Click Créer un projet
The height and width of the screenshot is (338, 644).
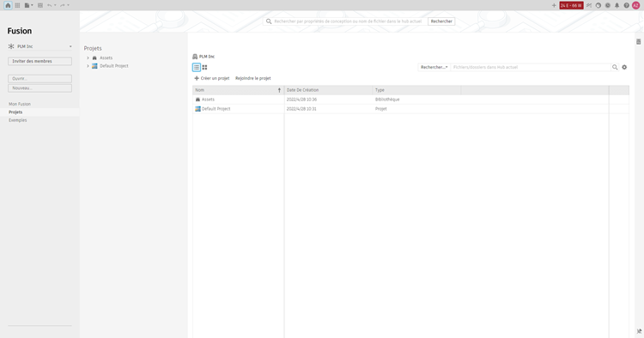pyautogui.click(x=212, y=78)
